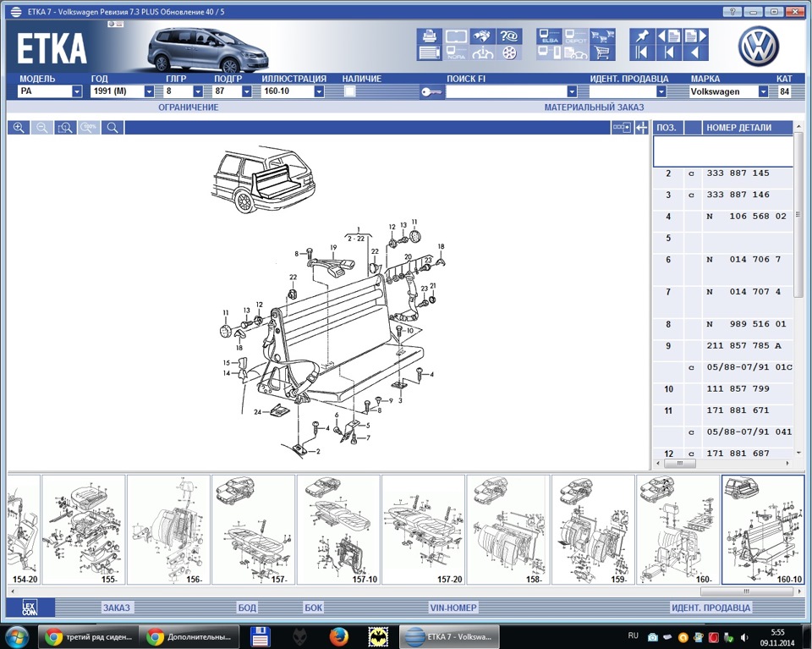Viewport: 812px width, 649px height.
Task: Open the МОДЕЛЬ dropdown
Action: pos(77,91)
